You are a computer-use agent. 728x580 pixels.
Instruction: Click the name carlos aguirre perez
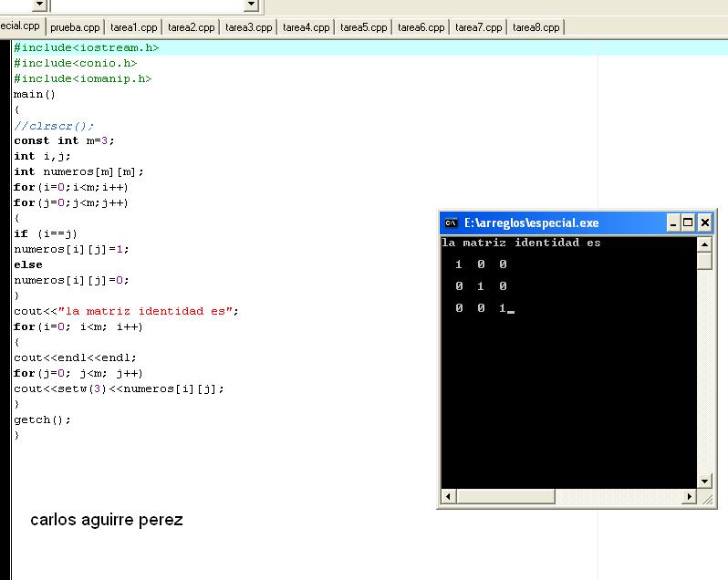pos(107,520)
